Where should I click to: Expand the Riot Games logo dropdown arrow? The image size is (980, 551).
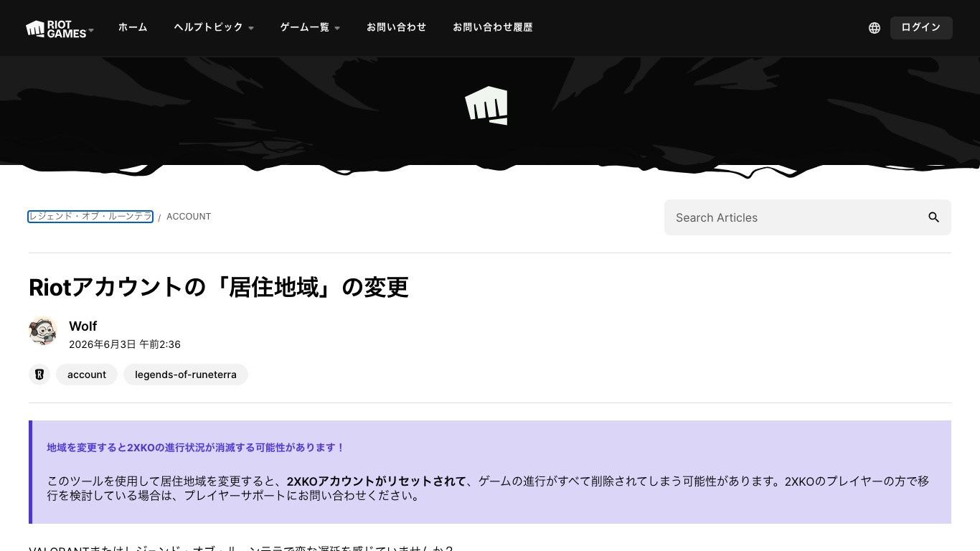(91, 30)
